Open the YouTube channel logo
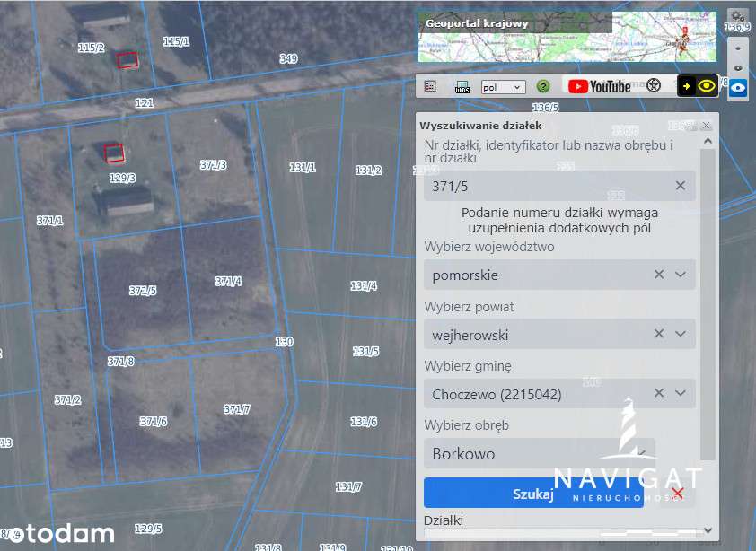This screenshot has width=756, height=551. pos(599,86)
